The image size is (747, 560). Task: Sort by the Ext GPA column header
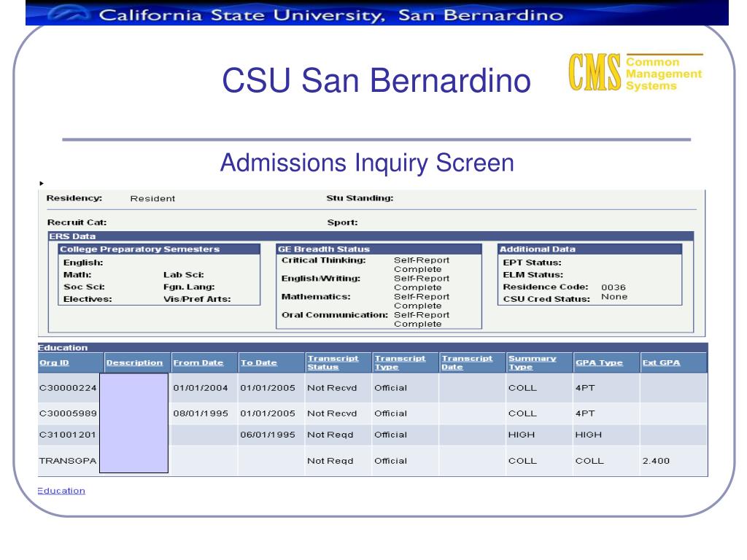point(661,363)
